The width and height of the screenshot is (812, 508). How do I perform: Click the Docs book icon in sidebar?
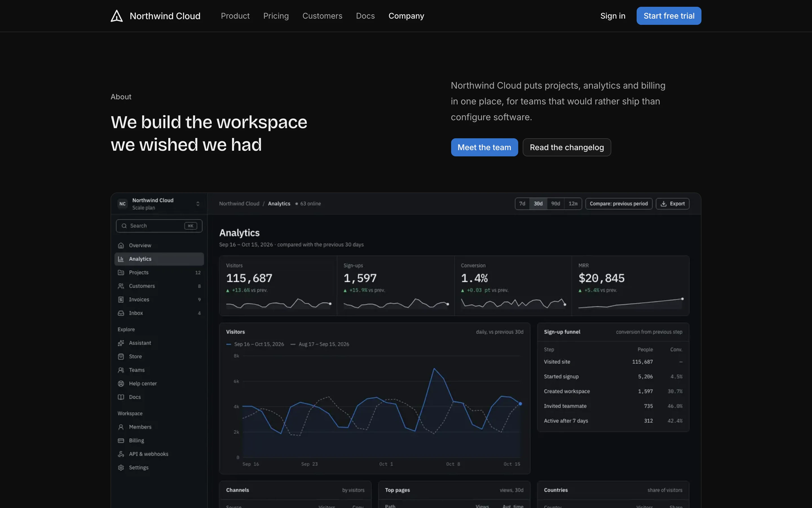(x=121, y=397)
